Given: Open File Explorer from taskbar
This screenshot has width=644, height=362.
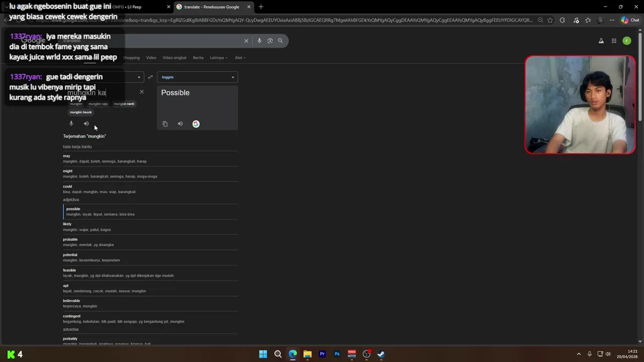Looking at the screenshot, I should 307,354.
